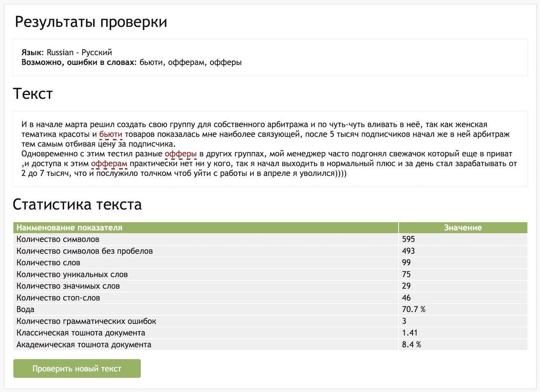Click the value 75
540x392 pixels.
(x=406, y=275)
